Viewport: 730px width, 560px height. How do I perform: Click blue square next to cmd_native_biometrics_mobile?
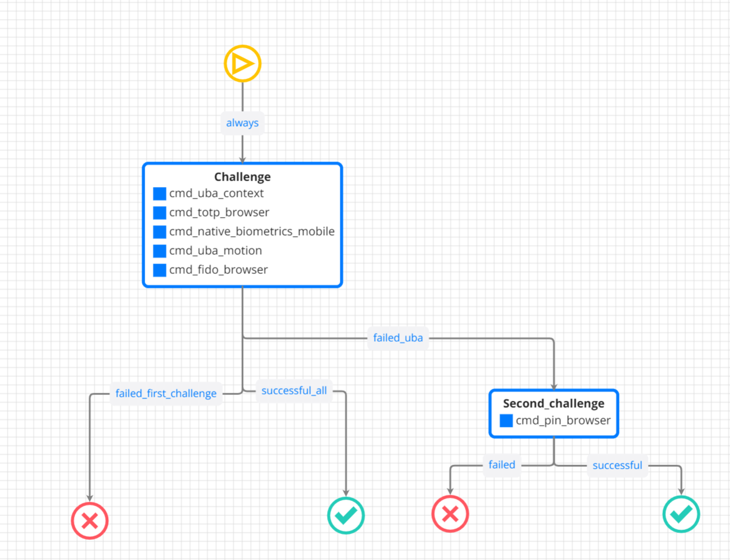(160, 232)
